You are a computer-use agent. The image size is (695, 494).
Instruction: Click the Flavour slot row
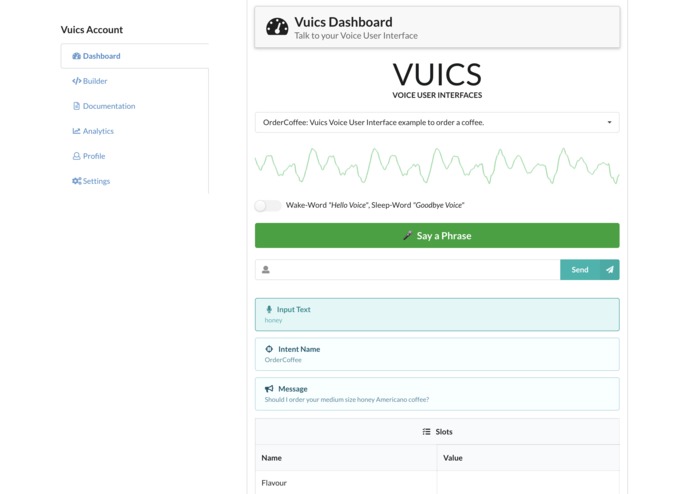click(x=437, y=482)
